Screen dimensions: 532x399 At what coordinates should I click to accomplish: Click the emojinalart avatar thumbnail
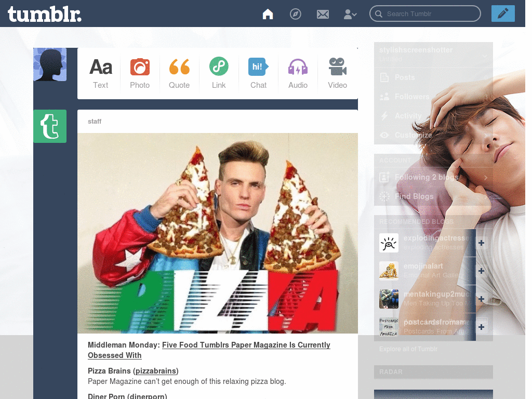point(389,271)
